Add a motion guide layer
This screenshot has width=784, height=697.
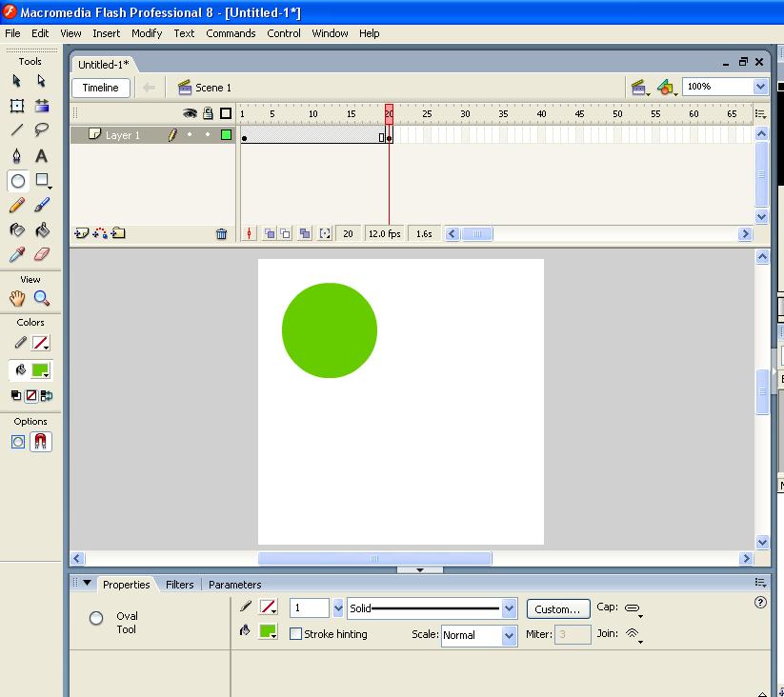100,233
